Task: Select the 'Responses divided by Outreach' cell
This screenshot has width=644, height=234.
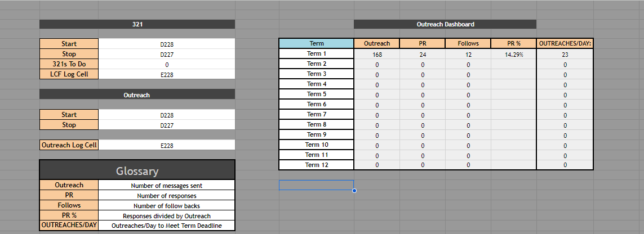Action: pos(166,216)
